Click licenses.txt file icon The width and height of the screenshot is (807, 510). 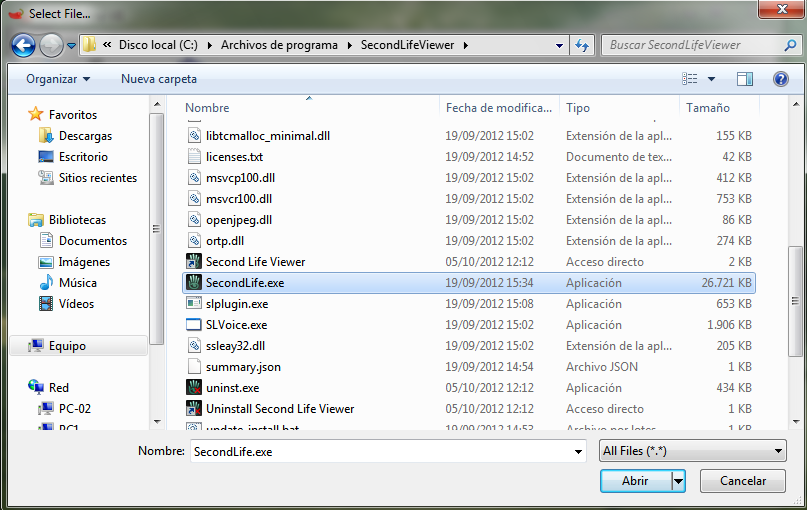[x=194, y=157]
